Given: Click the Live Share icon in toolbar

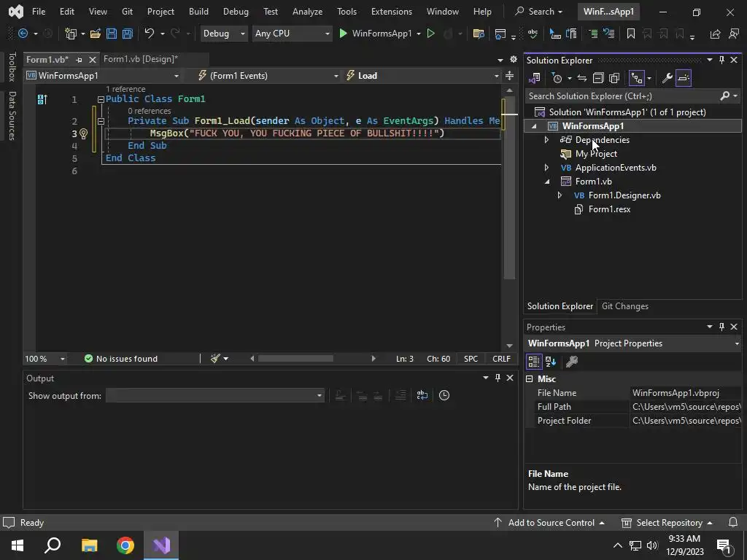Looking at the screenshot, I should tap(715, 34).
